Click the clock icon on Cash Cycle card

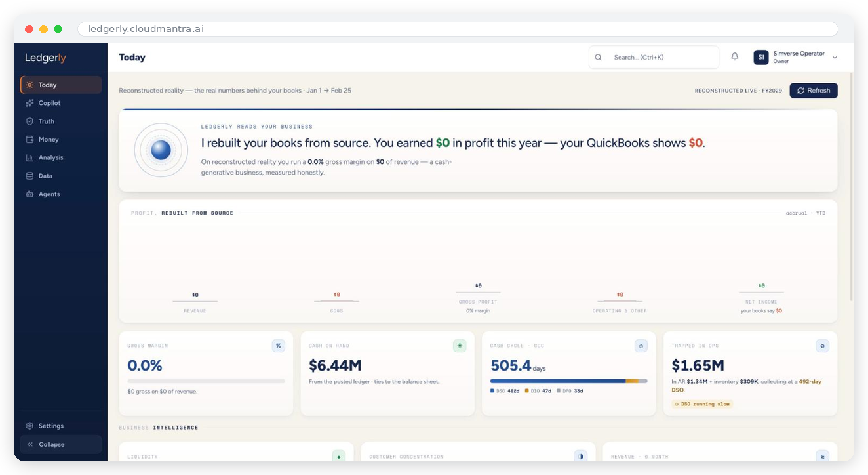coord(641,346)
